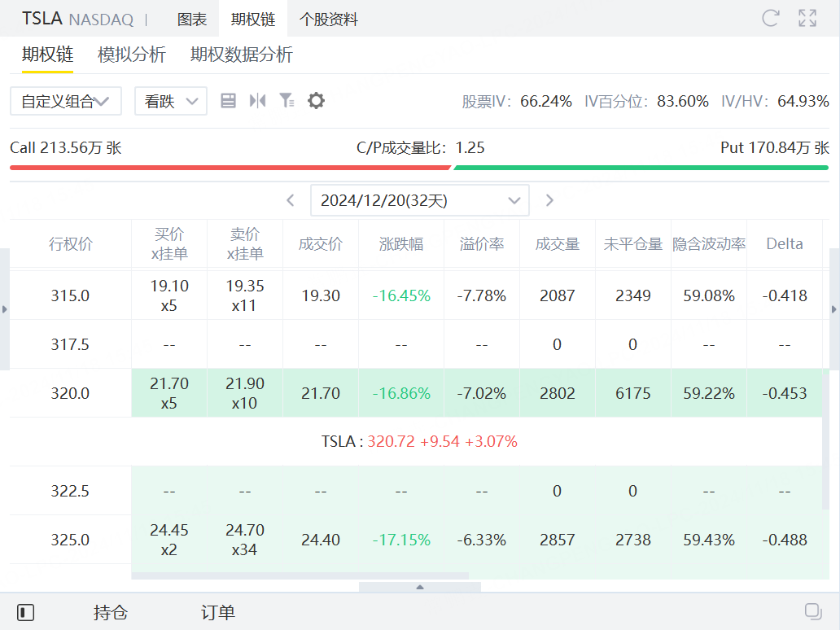The image size is (840, 630).
Task: Select the 315.0 strike row
Action: tap(416, 295)
